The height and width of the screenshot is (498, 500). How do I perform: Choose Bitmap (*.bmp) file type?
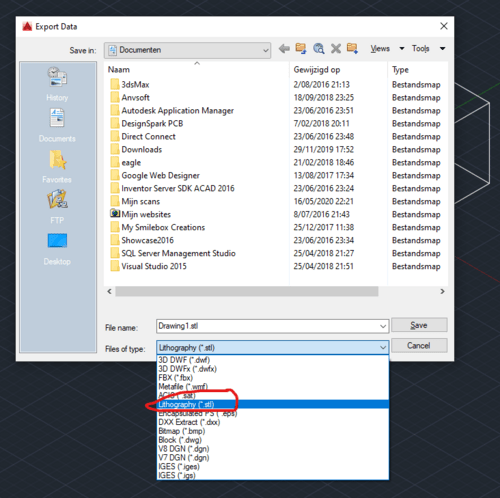(x=273, y=431)
